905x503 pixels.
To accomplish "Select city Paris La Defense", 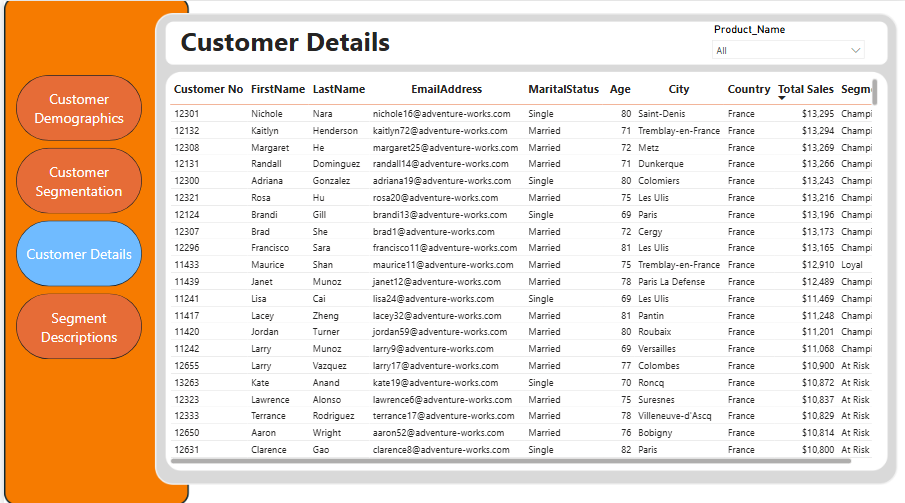I will [x=671, y=282].
